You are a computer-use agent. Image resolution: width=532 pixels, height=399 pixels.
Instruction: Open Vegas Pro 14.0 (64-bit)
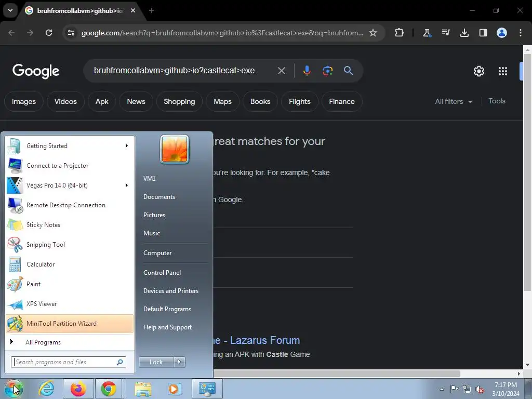pyautogui.click(x=70, y=185)
